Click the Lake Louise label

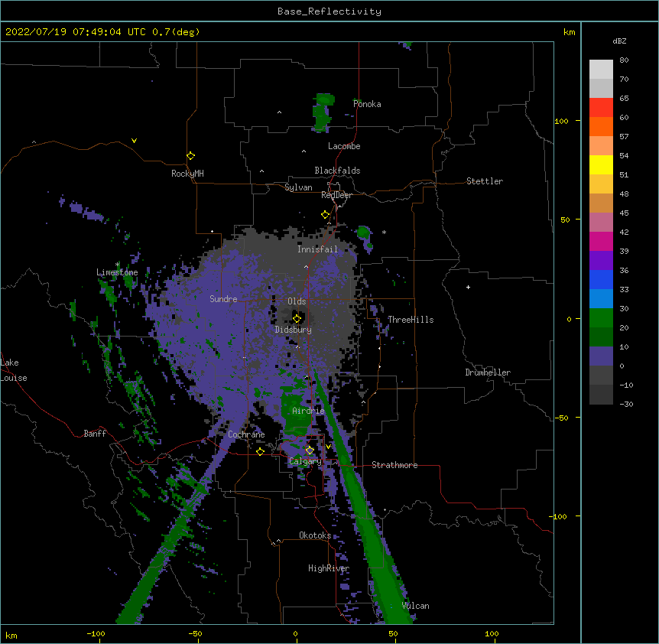[14, 370]
